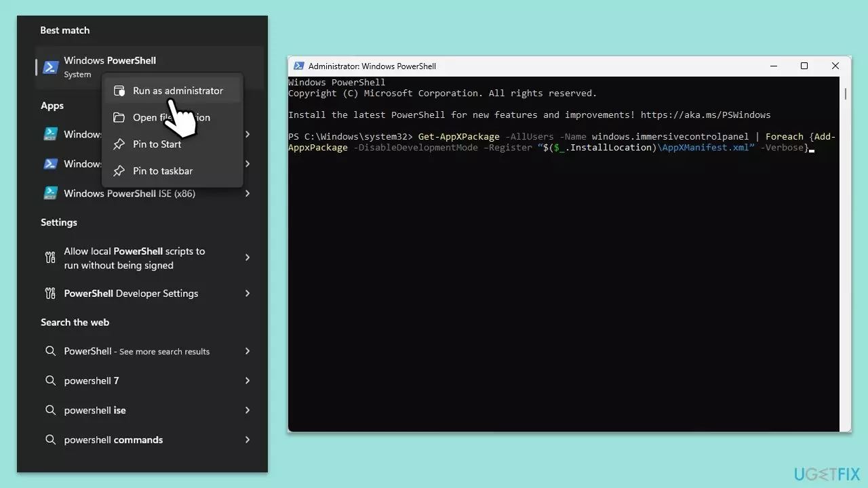Viewport: 868px width, 488px height.
Task: Click the PowerShell icon in window title bar
Action: 298,66
